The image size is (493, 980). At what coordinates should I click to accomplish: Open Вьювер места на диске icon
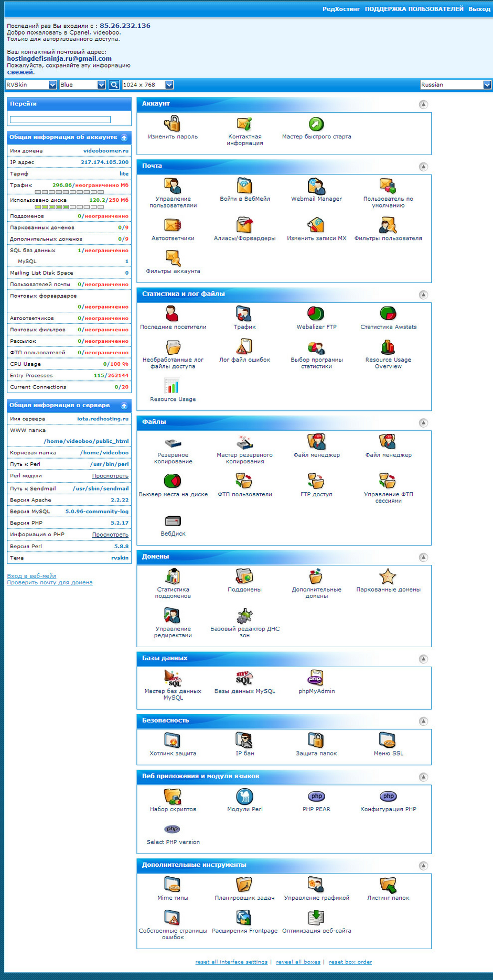click(173, 482)
